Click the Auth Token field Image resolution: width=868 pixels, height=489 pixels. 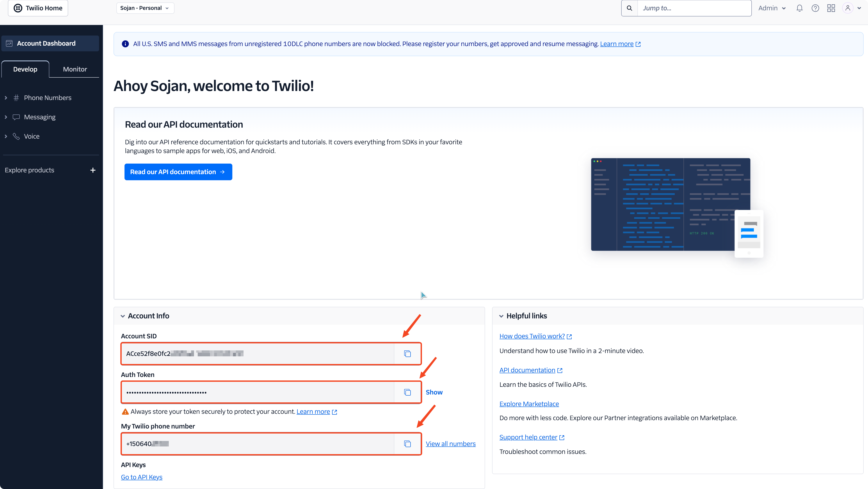tap(258, 392)
